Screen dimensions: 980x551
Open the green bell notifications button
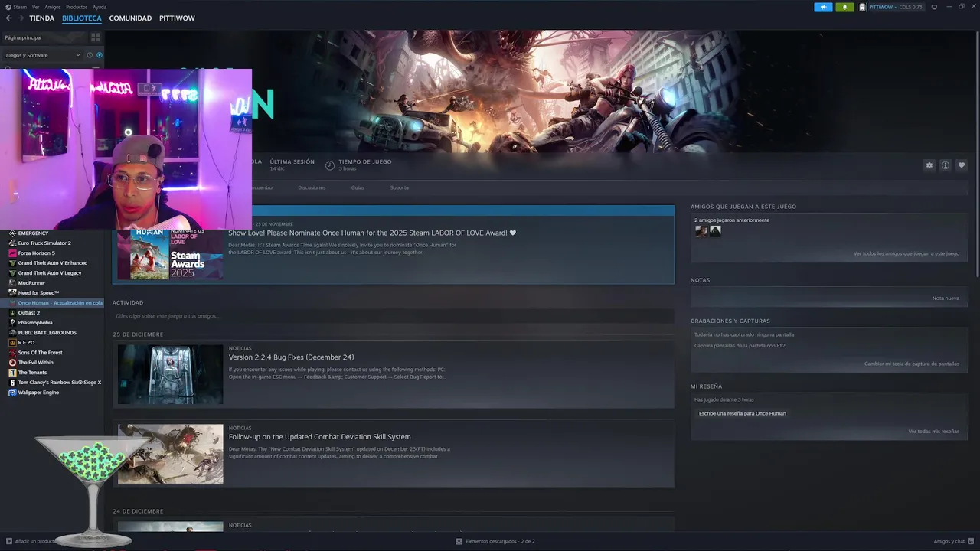(x=844, y=7)
